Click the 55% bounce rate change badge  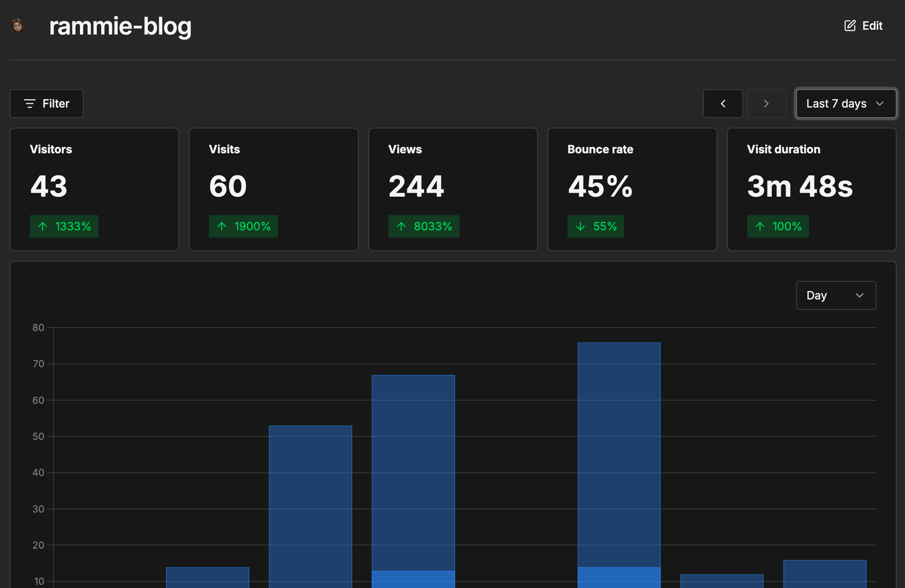(596, 226)
